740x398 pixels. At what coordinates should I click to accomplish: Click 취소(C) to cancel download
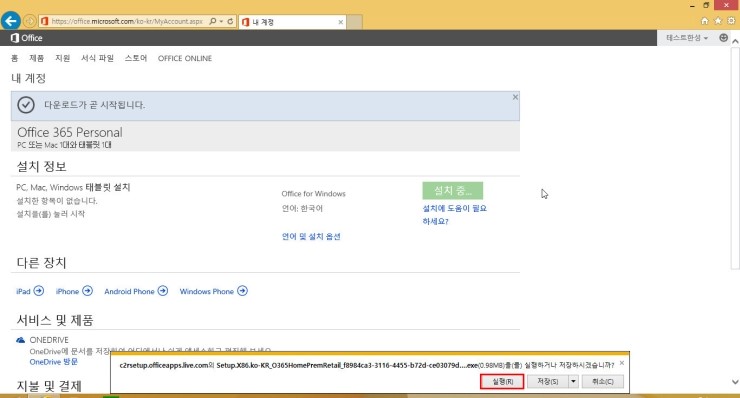click(603, 381)
